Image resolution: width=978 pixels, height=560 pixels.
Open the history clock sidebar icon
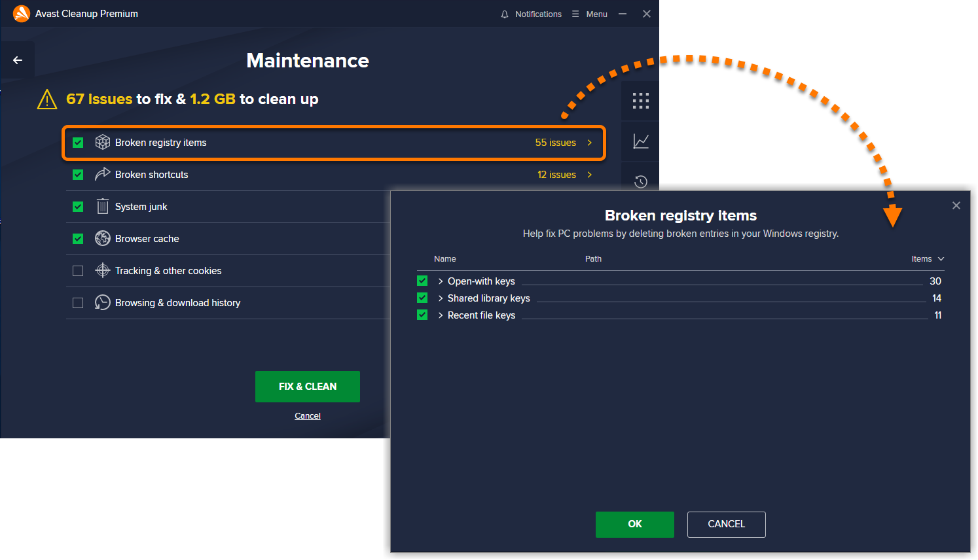click(641, 181)
